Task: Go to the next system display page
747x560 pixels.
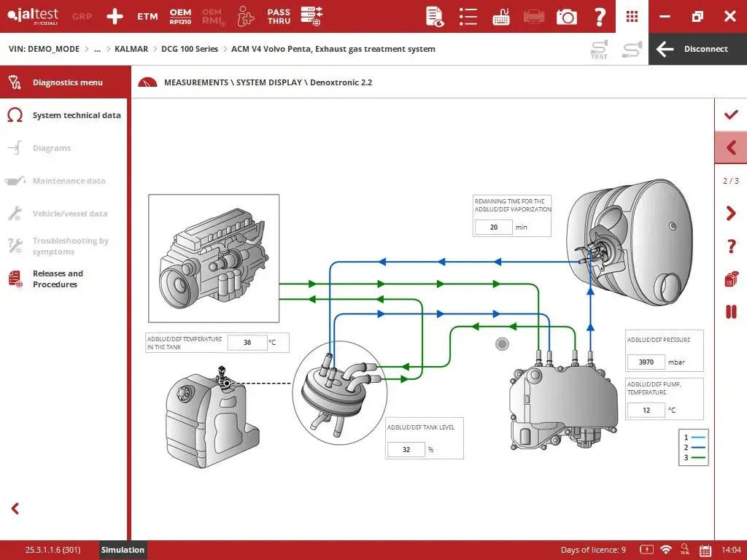Action: point(730,214)
